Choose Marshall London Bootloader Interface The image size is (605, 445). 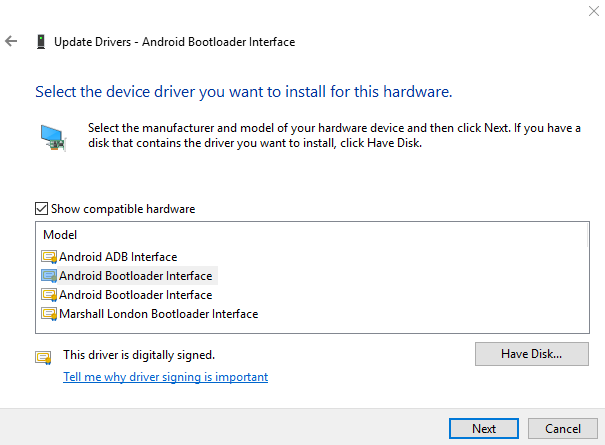[158, 314]
